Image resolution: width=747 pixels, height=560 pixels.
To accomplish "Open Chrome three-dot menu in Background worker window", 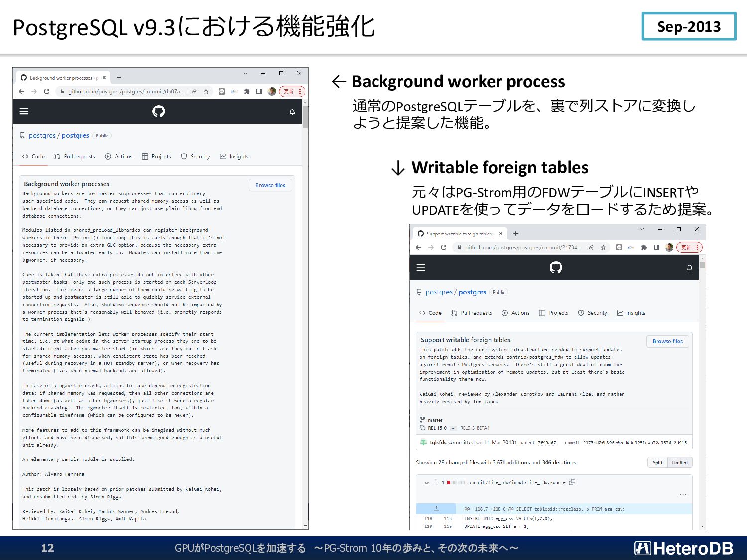I will tap(300, 91).
